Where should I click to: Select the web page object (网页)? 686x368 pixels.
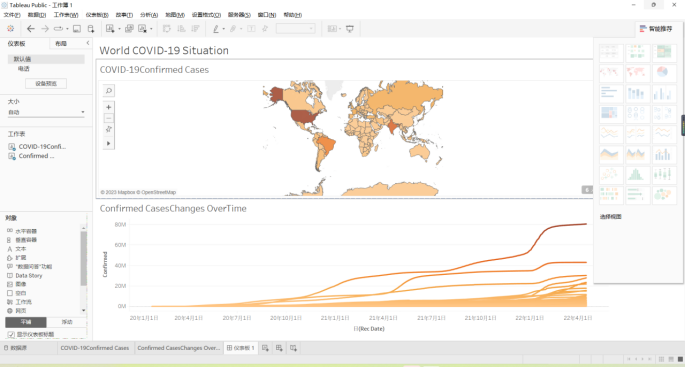point(17,311)
